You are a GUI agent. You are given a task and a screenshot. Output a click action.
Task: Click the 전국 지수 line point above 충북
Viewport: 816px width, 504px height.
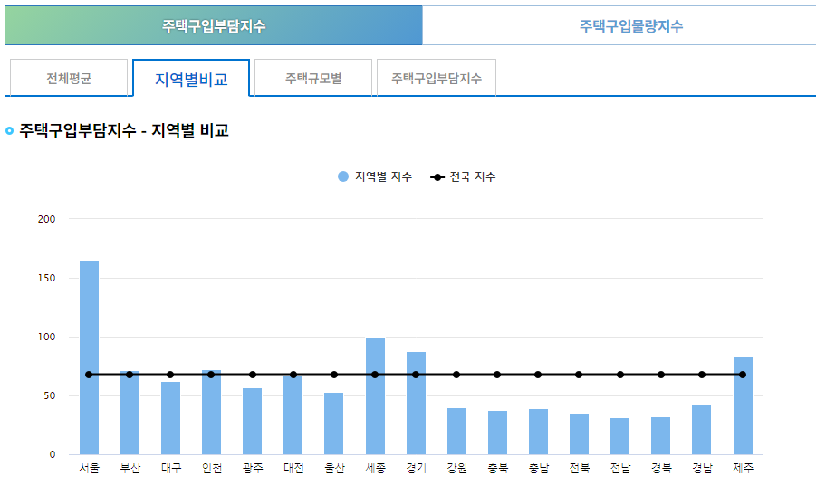tap(497, 375)
